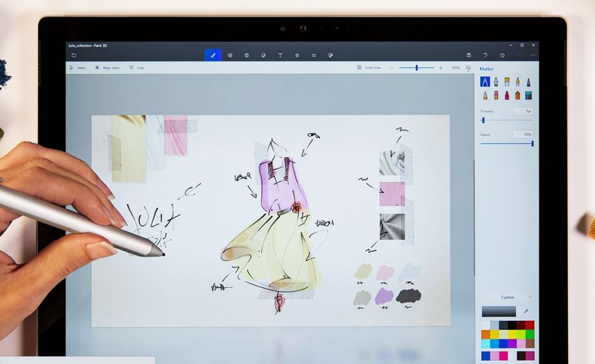Open the 2D shapes tool
This screenshot has width=595, height=364.
[230, 56]
